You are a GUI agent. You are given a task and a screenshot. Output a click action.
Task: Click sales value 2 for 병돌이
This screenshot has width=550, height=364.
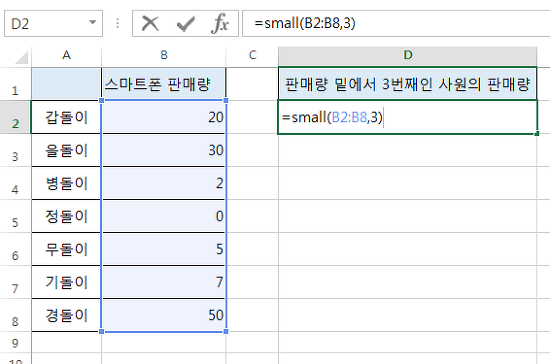(x=164, y=183)
